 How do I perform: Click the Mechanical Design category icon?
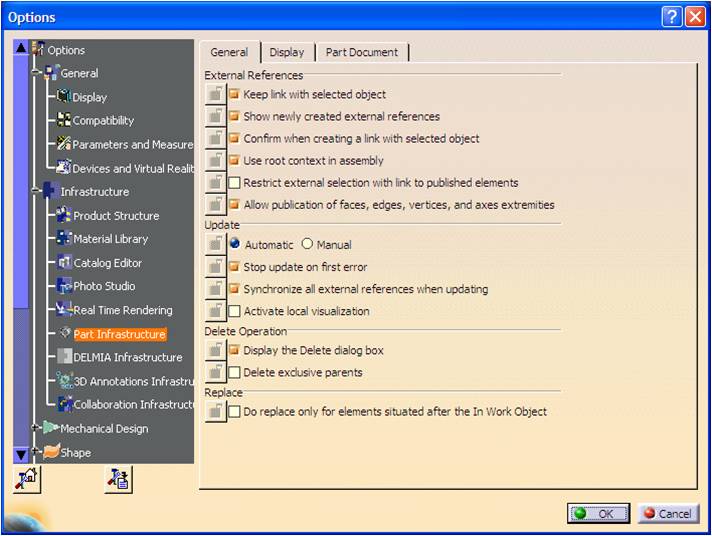pos(51,428)
